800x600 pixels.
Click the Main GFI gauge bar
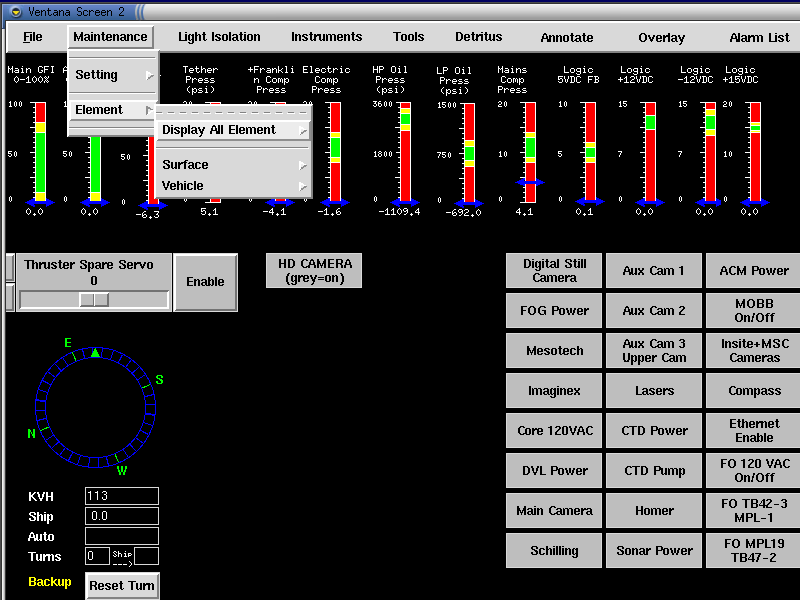point(40,152)
